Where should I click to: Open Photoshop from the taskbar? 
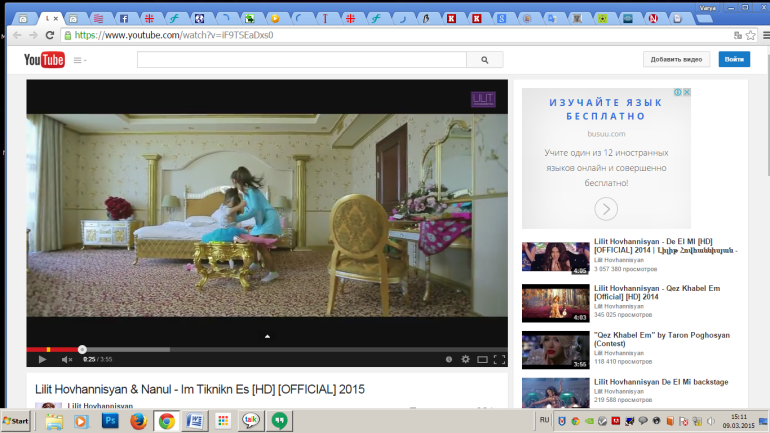tap(110, 421)
